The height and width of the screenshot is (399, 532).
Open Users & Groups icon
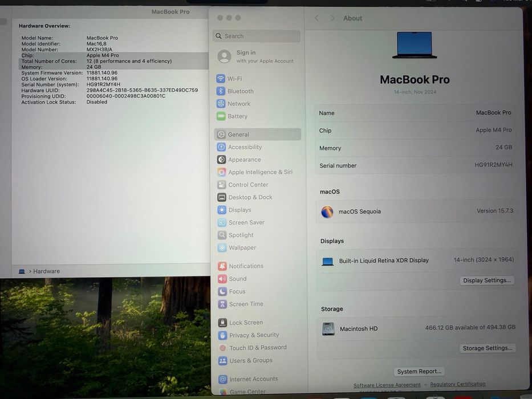[x=222, y=360]
